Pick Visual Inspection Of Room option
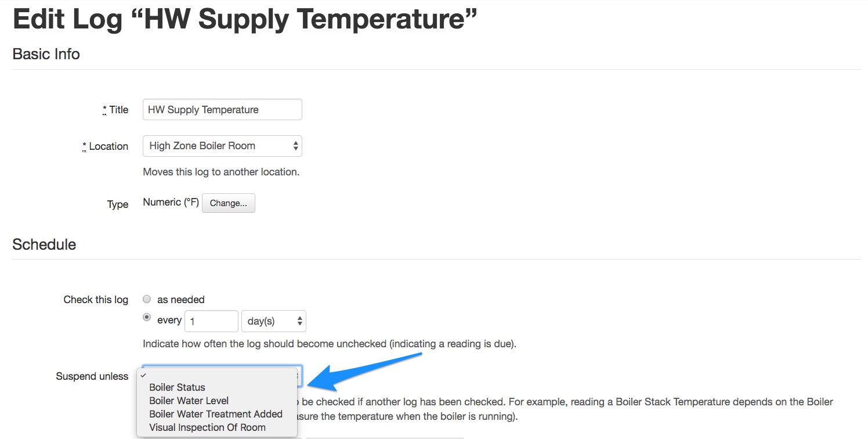This screenshot has height=439, width=868. click(x=207, y=427)
